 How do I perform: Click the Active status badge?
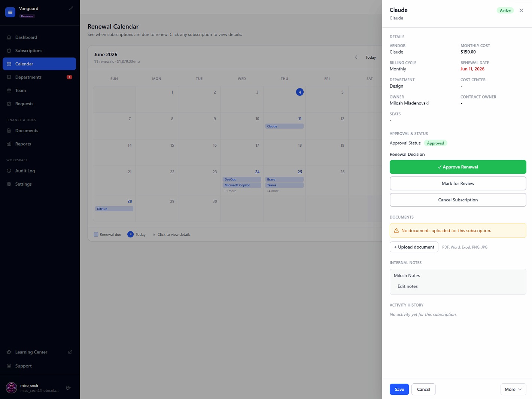pyautogui.click(x=505, y=10)
